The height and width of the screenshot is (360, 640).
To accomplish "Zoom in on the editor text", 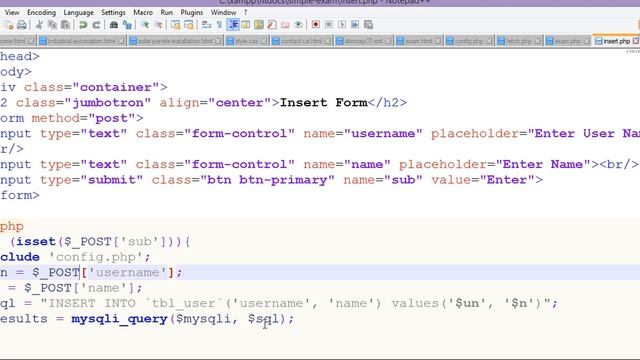I will coord(145,25).
